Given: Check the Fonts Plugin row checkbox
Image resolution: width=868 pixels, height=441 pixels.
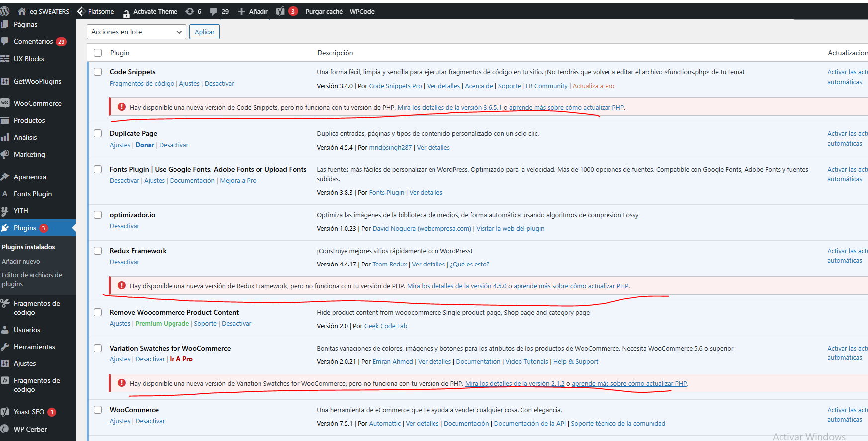Looking at the screenshot, I should [98, 169].
